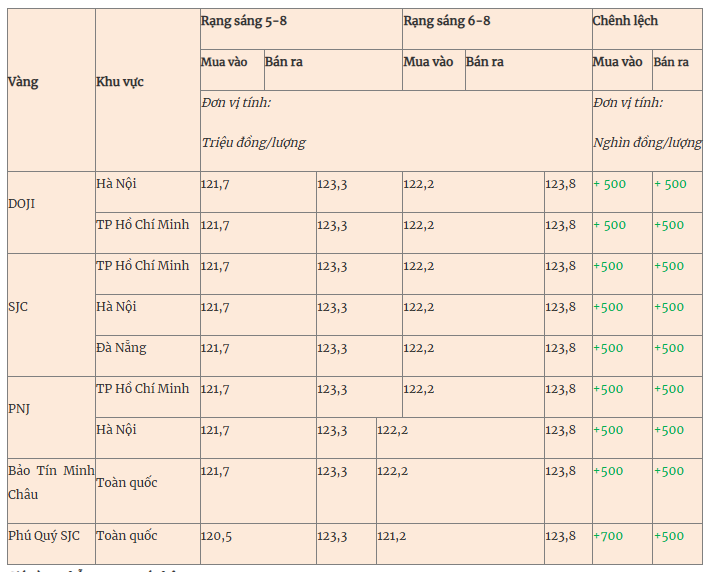Click the green '+700' difference value
The width and height of the screenshot is (712, 572).
coord(608,536)
